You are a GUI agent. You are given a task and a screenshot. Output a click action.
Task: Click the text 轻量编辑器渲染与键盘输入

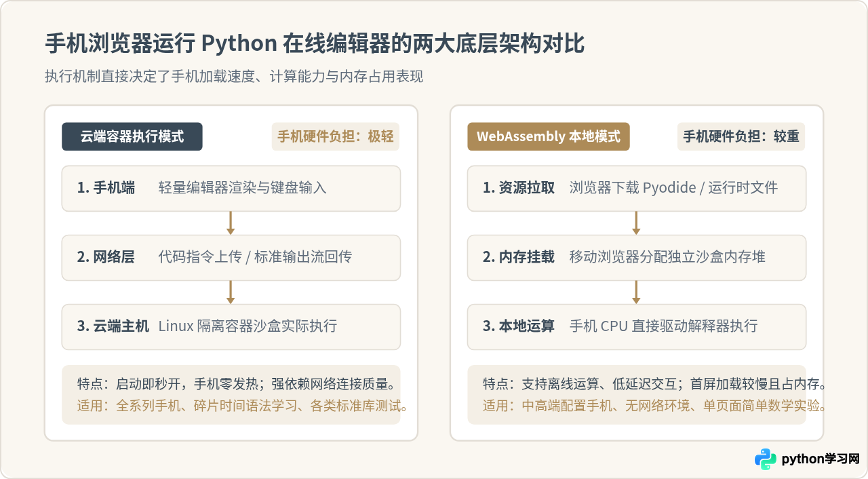click(243, 188)
